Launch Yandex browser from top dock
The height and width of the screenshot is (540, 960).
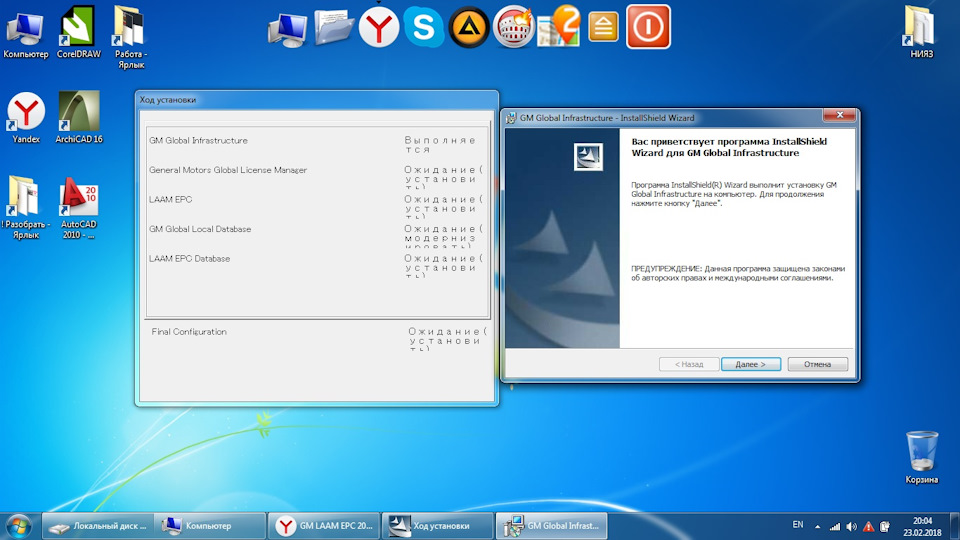click(x=379, y=28)
